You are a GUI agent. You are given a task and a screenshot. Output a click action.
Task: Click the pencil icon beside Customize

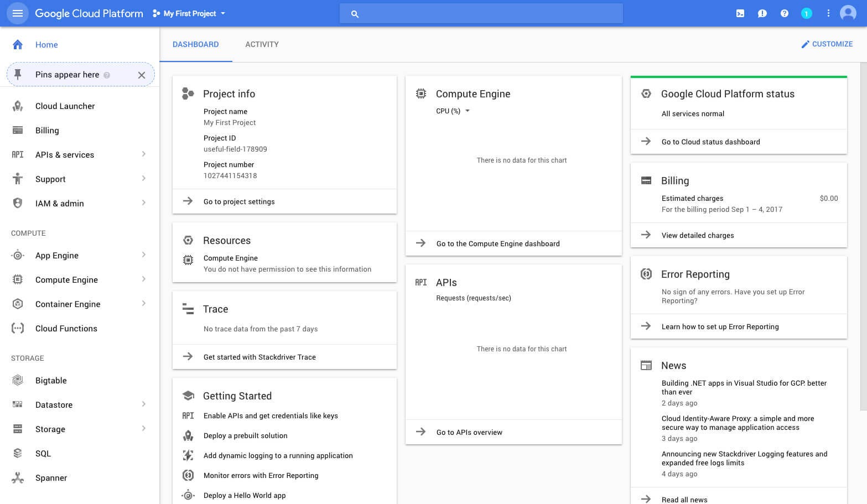pos(805,44)
